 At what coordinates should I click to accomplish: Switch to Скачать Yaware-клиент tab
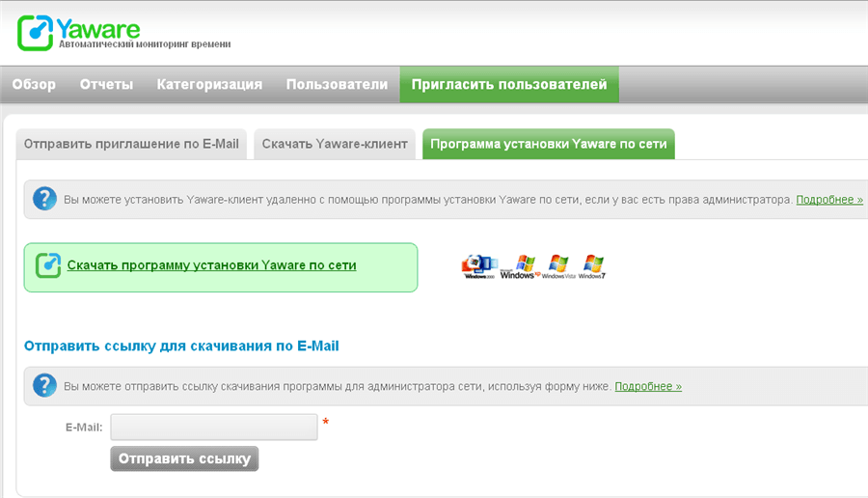point(335,144)
